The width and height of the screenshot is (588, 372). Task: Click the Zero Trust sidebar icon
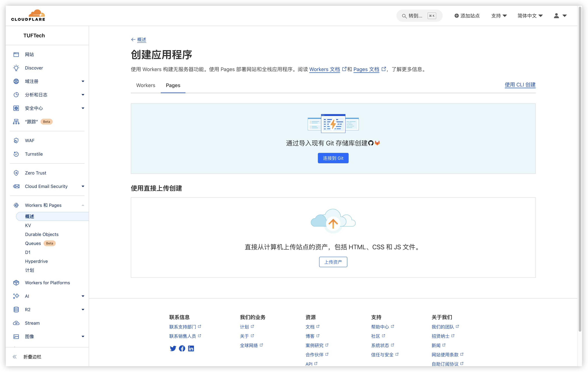click(x=16, y=173)
